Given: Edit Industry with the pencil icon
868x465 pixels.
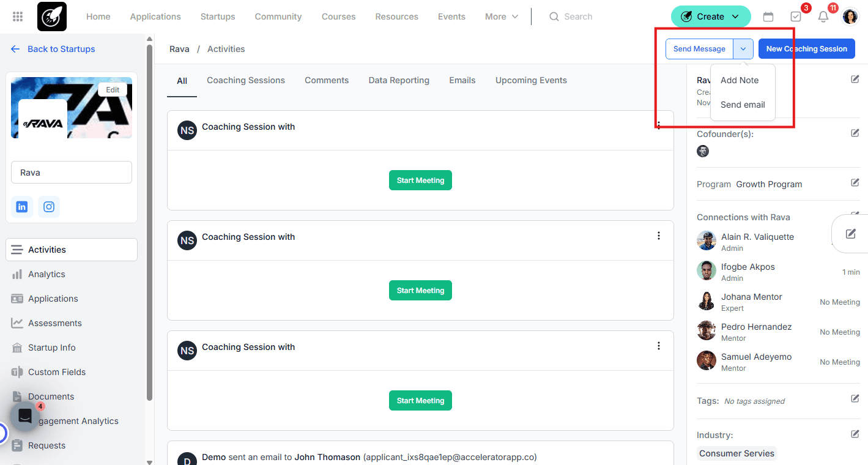Looking at the screenshot, I should [x=855, y=434].
